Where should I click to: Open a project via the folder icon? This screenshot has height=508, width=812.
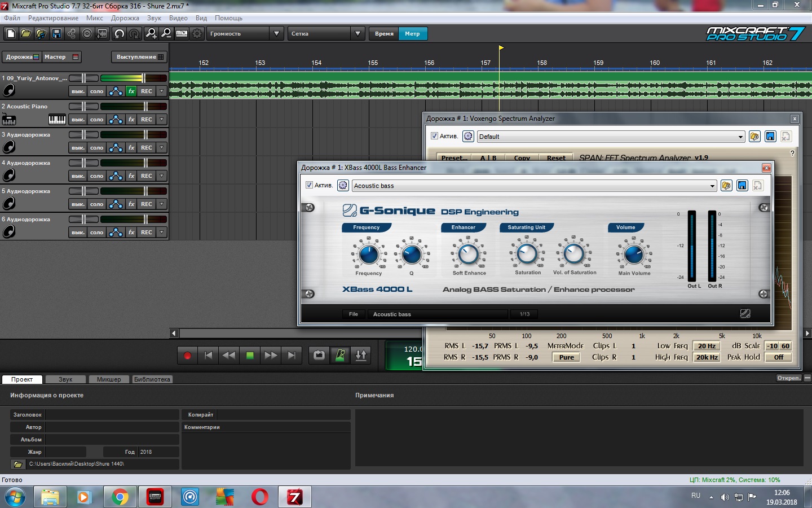point(26,34)
